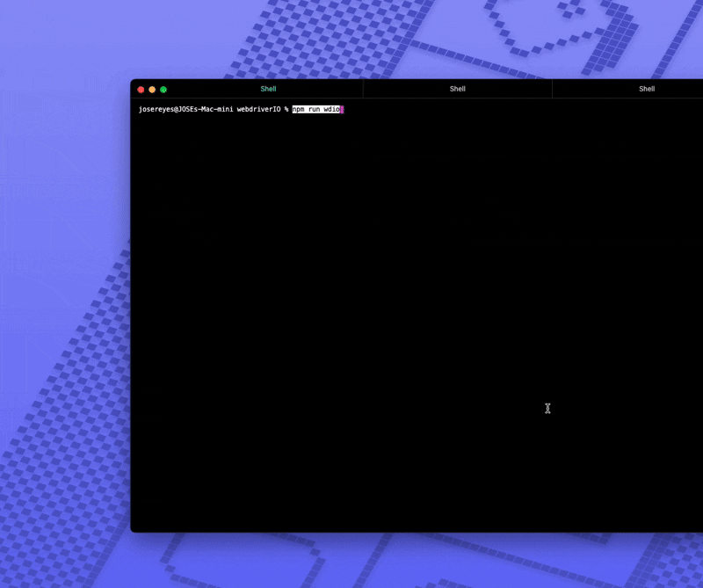The width and height of the screenshot is (703, 588).
Task: Click the green zoom window button
Action: point(163,90)
